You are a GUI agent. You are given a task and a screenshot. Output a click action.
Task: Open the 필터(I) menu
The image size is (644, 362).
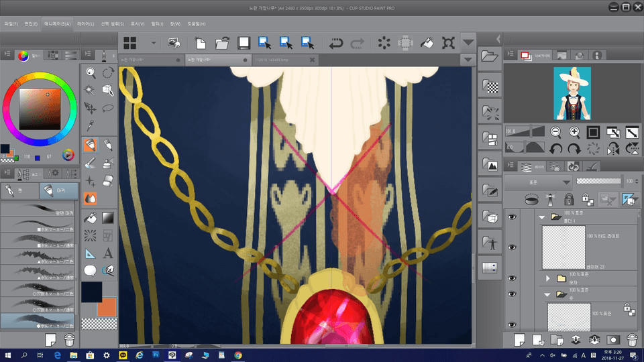(157, 24)
